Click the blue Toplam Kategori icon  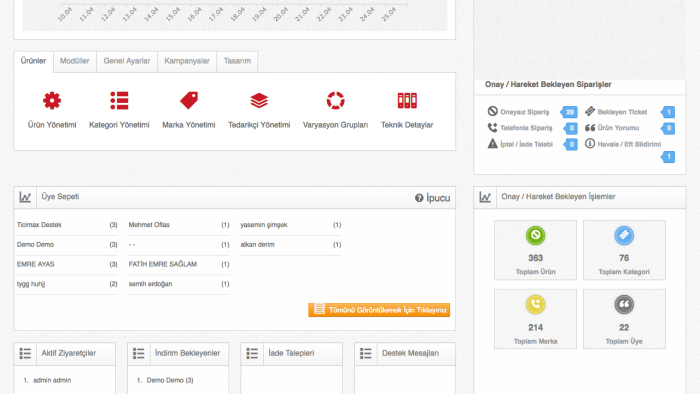pos(624,235)
